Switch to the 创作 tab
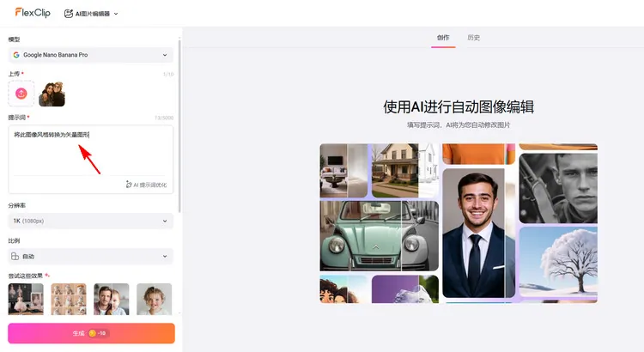 (443, 38)
